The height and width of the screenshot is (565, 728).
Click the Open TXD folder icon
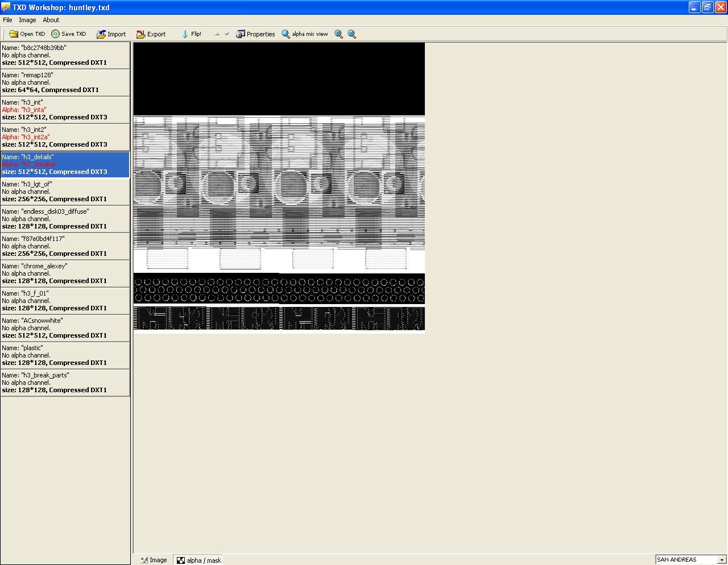pos(14,34)
